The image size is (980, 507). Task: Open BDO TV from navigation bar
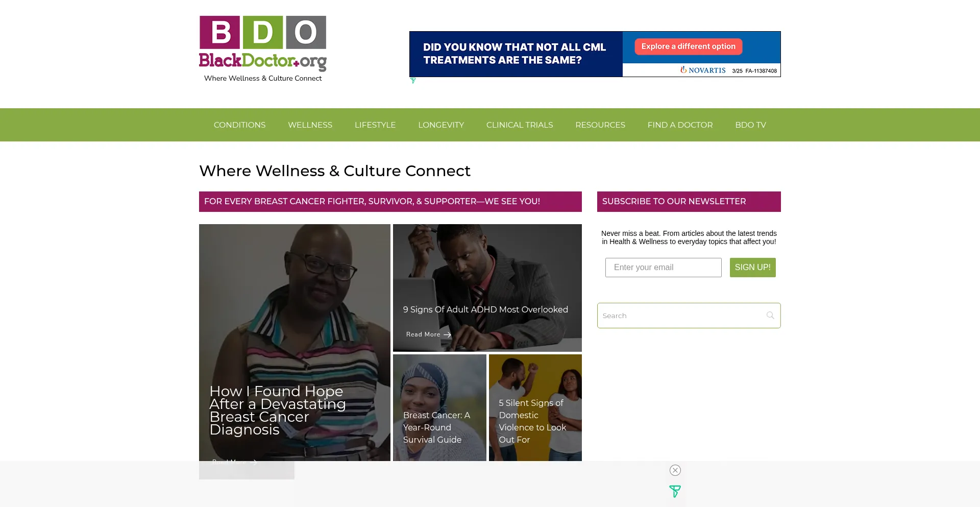[750, 125]
